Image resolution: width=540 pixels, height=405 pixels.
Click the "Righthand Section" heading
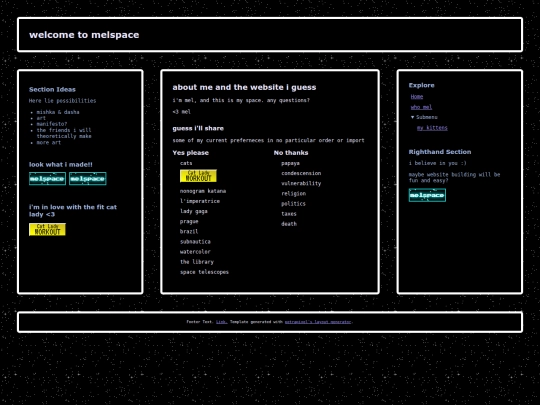[x=440, y=152]
